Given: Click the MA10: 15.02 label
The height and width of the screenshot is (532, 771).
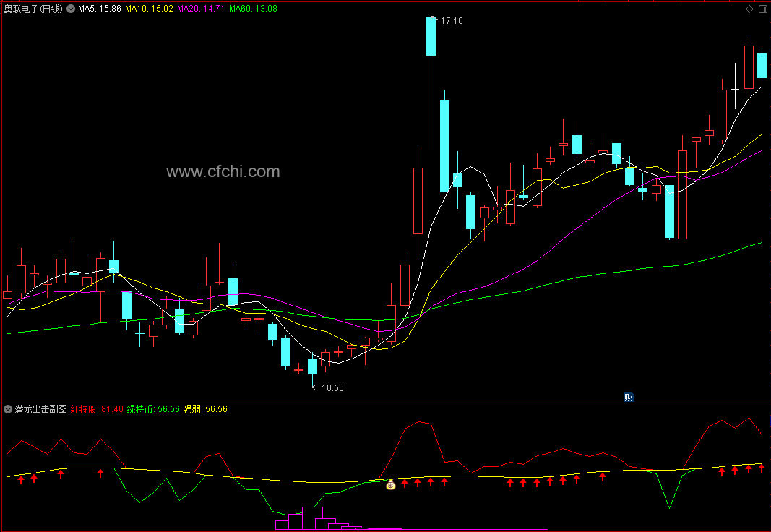Looking at the screenshot, I should [x=149, y=9].
